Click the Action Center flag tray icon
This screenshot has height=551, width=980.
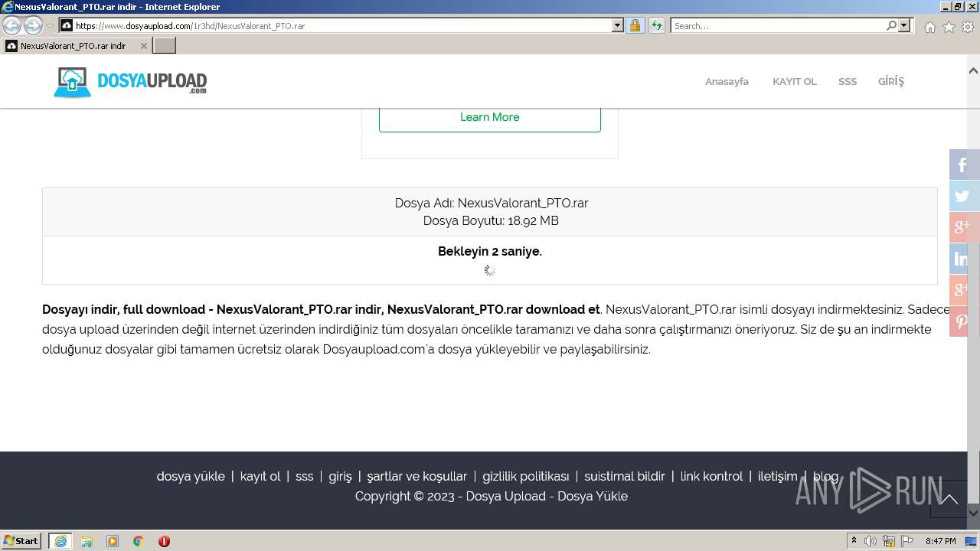point(906,541)
